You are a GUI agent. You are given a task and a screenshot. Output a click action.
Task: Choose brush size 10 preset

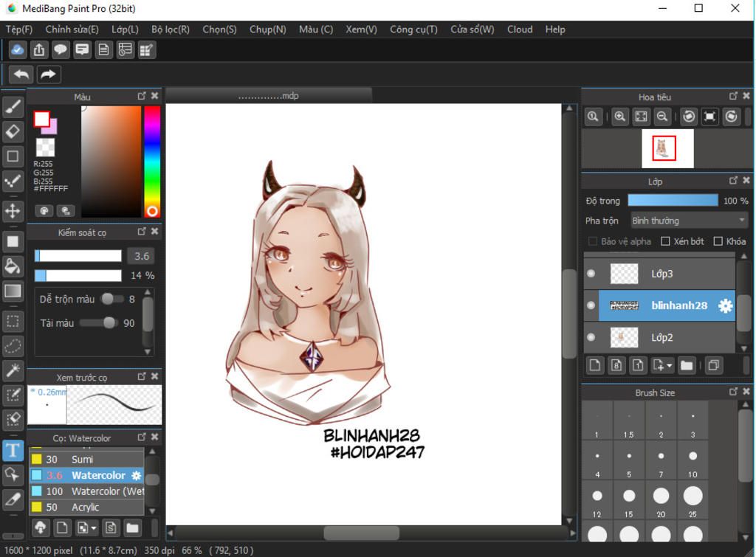[x=693, y=461]
